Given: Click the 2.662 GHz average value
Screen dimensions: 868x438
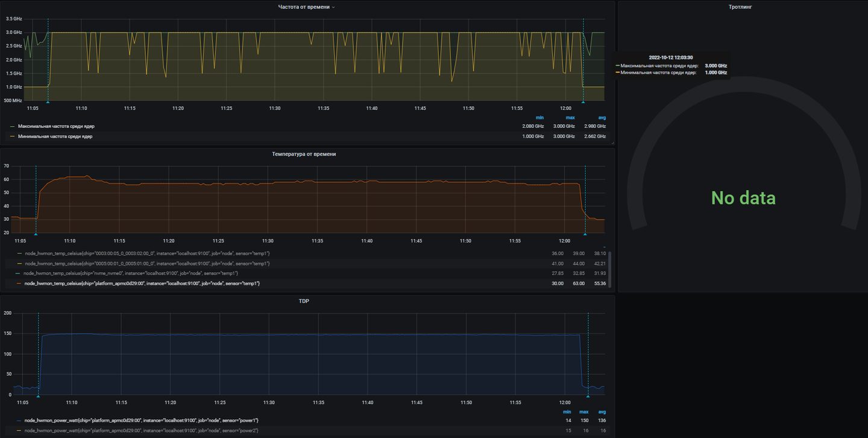Looking at the screenshot, I should click(x=595, y=137).
